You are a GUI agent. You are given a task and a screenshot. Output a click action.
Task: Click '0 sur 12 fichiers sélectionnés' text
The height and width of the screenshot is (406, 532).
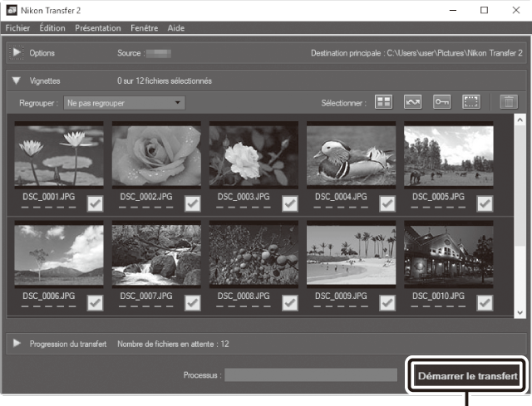165,81
